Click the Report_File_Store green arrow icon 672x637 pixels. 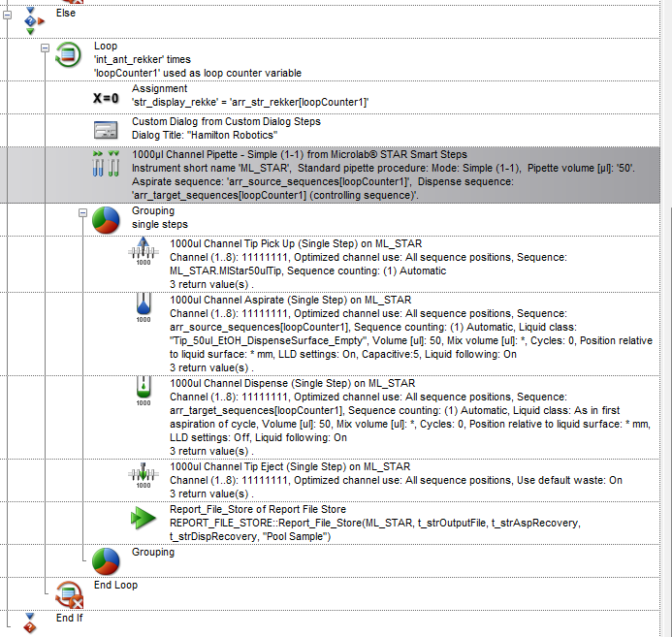point(144,518)
